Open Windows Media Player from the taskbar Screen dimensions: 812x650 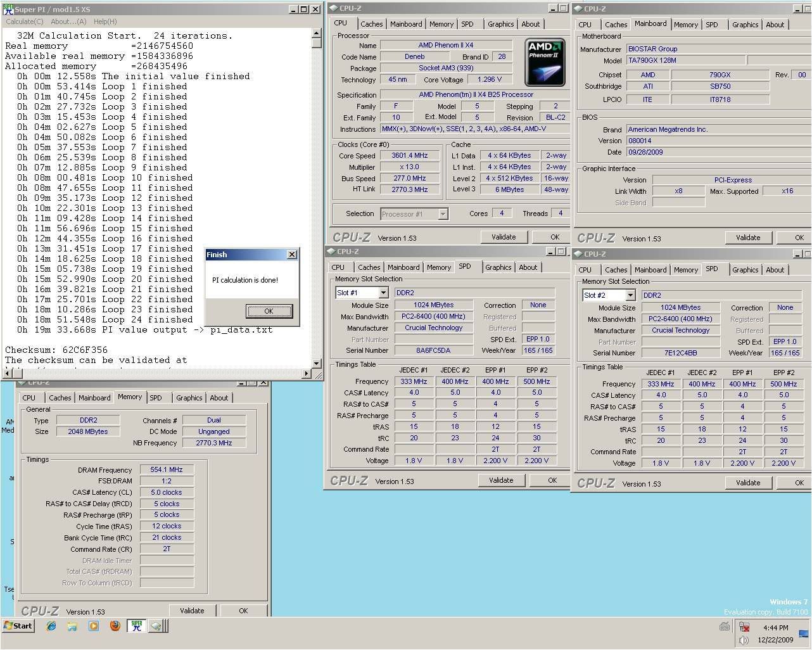[x=94, y=626]
